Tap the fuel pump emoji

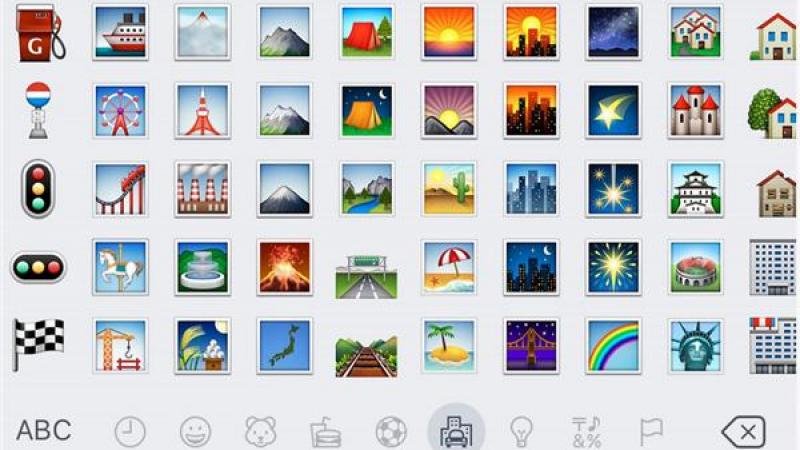click(x=40, y=32)
